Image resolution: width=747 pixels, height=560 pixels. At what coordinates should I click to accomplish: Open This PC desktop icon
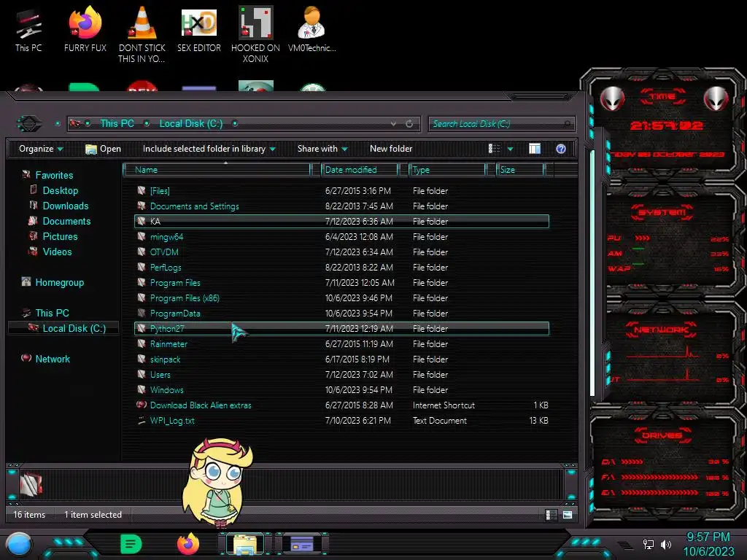(x=28, y=29)
